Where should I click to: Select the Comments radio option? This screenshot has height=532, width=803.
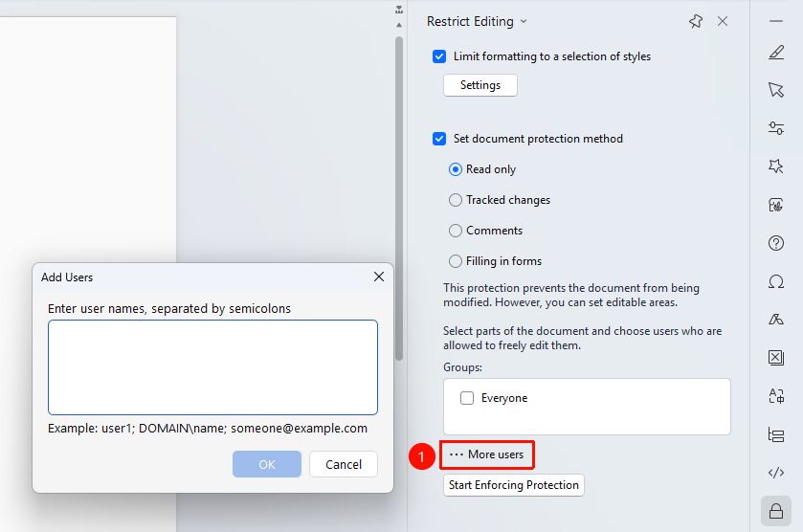coord(455,231)
